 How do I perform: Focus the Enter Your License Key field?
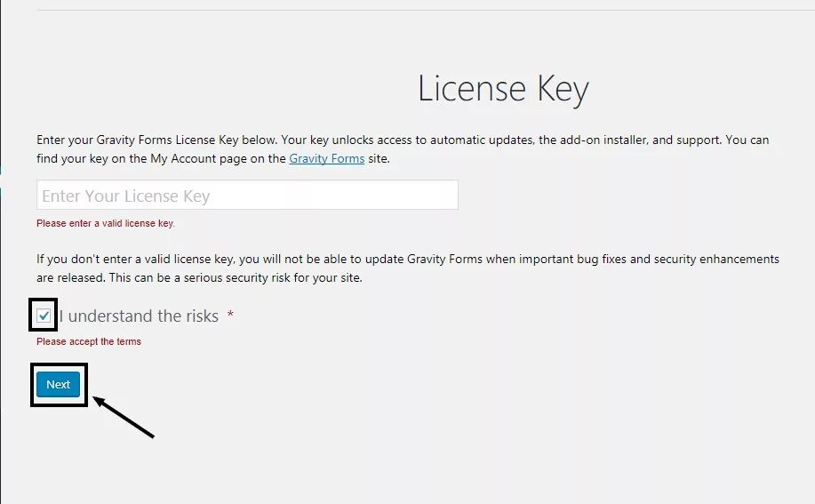[x=247, y=195]
